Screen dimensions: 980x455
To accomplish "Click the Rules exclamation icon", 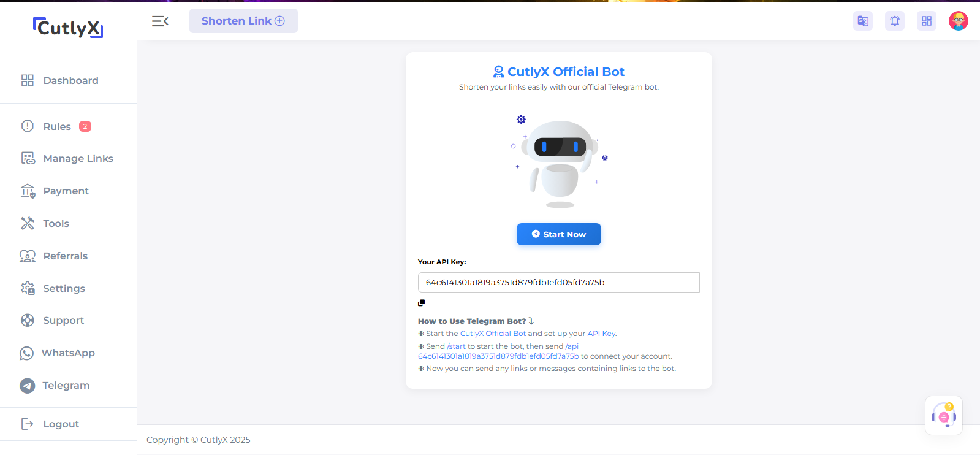I will tap(28, 126).
